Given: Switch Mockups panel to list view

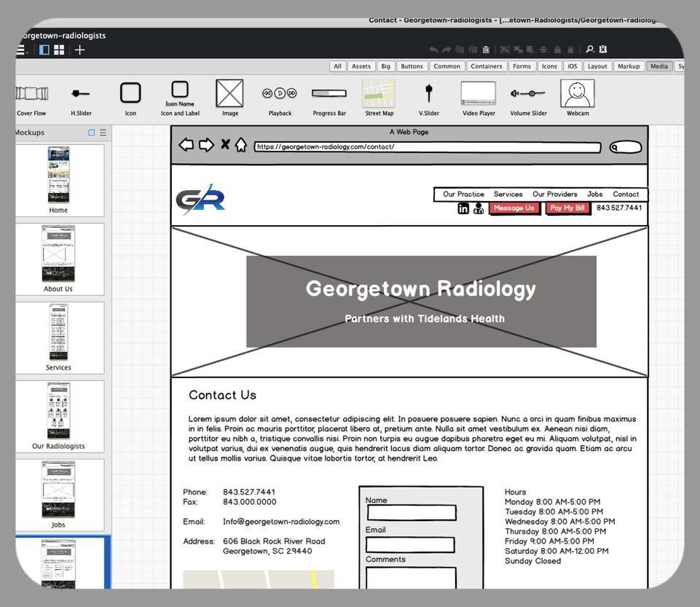Looking at the screenshot, I should pyautogui.click(x=103, y=133).
